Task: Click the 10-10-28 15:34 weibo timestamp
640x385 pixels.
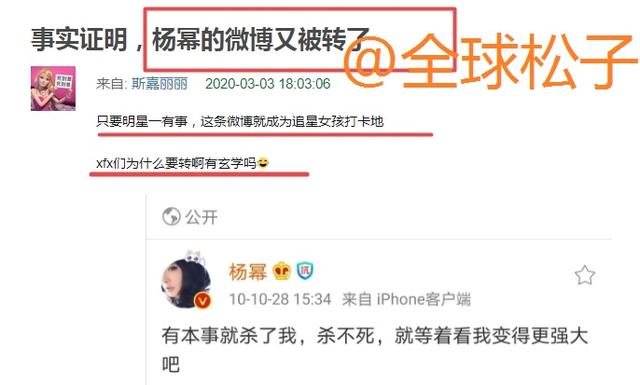Action: (280, 299)
